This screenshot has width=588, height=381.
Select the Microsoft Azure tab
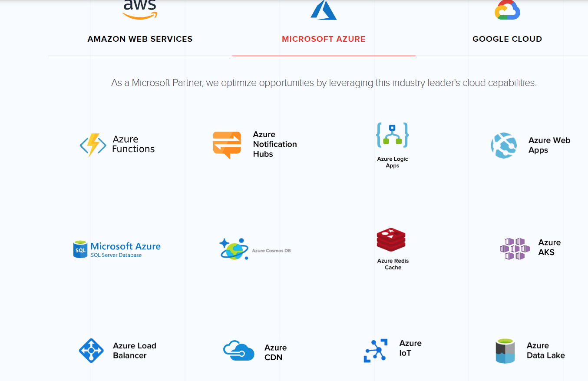pos(324,39)
